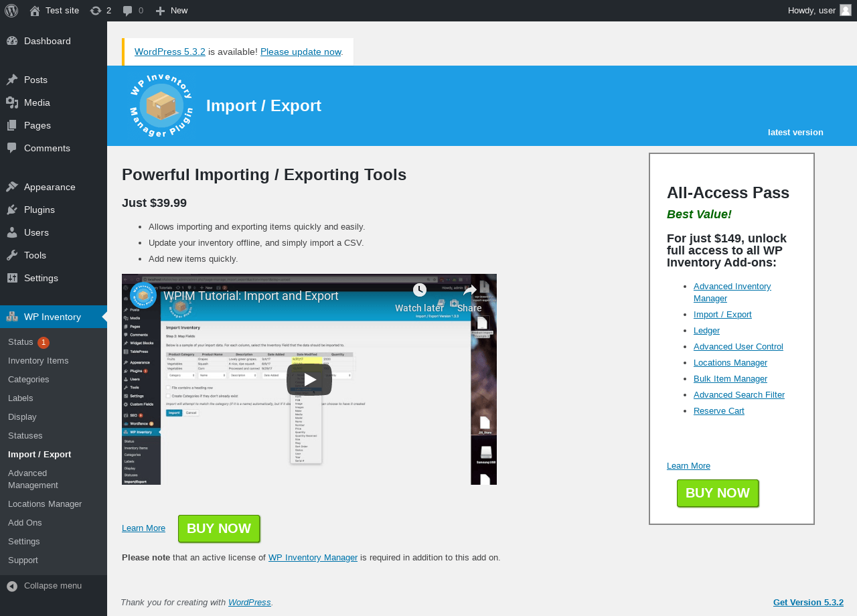Image resolution: width=857 pixels, height=616 pixels.
Task: Click the WordPress 5.3.2 notice link
Action: coord(170,52)
